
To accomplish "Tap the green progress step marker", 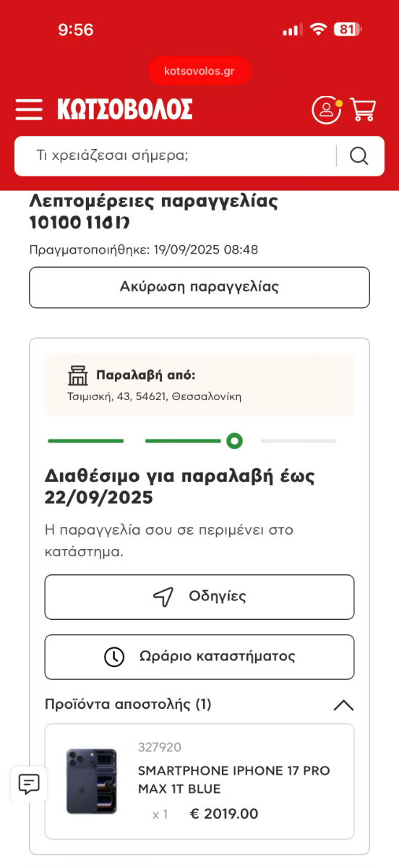I will (234, 441).
